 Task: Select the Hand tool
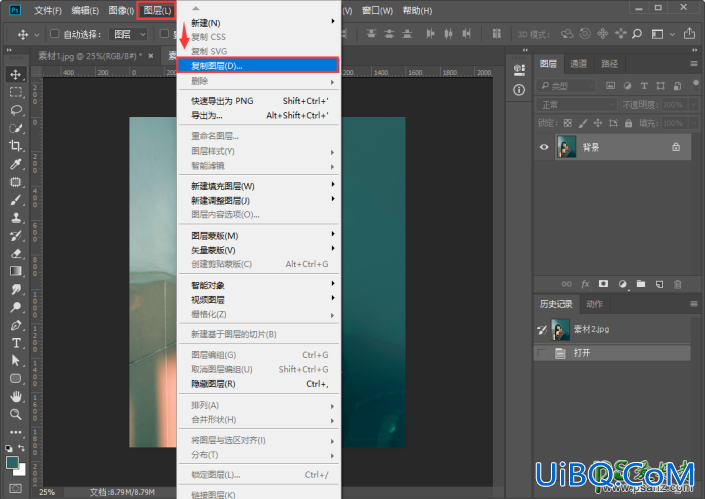click(x=16, y=397)
